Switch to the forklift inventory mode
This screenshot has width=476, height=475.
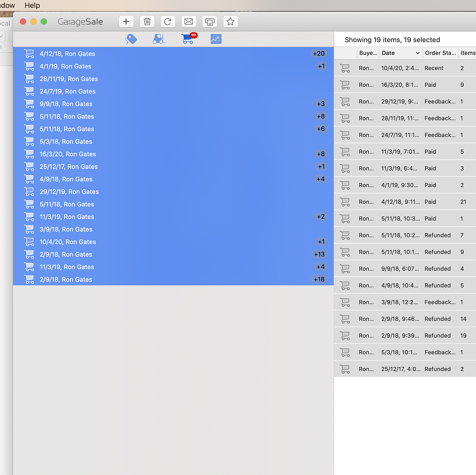[x=159, y=39]
